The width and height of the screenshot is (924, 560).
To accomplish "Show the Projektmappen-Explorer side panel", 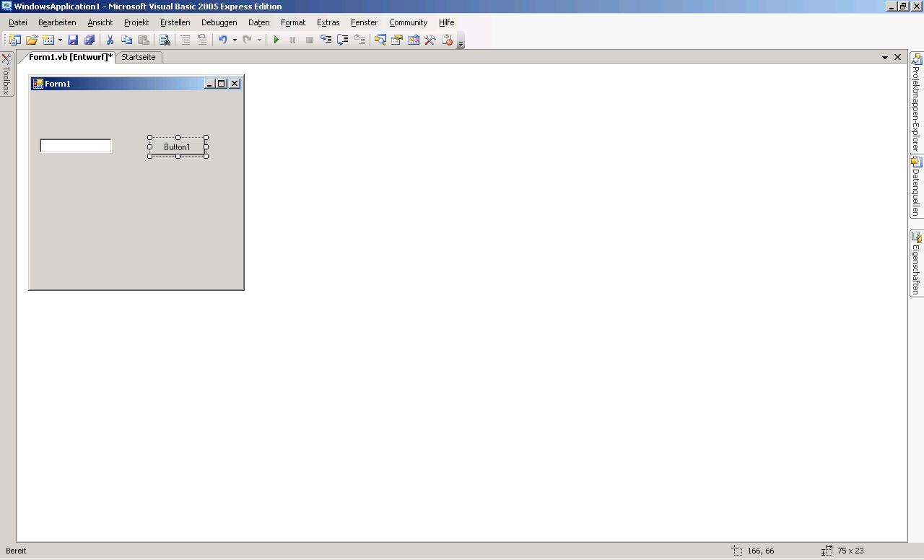I will [x=916, y=102].
